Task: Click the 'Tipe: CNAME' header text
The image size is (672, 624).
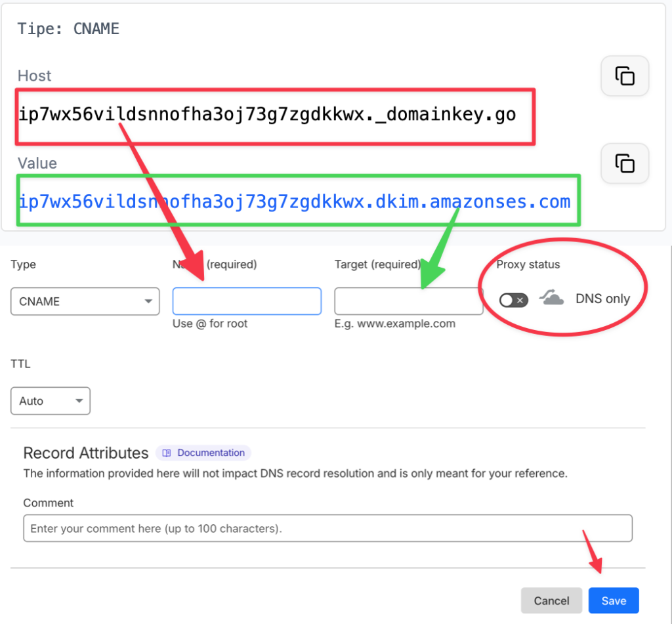Action: (x=68, y=29)
